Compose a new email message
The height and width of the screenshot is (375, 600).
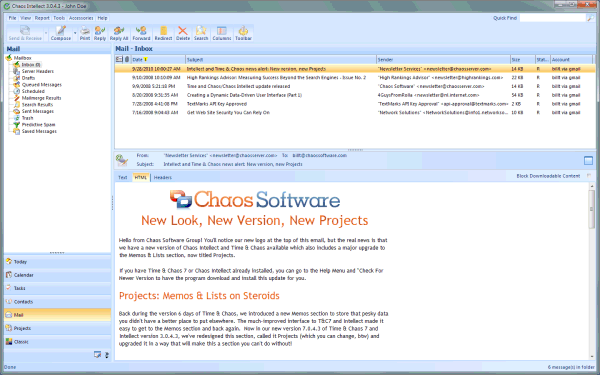tap(61, 33)
